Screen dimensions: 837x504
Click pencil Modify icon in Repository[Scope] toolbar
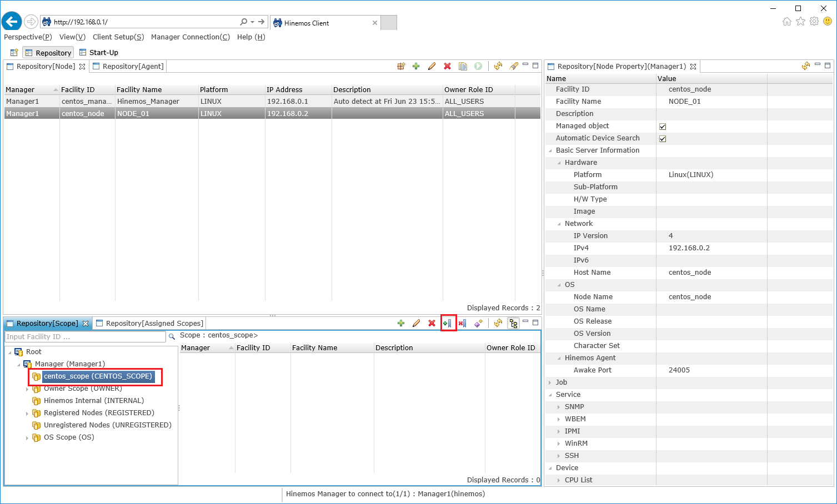pyautogui.click(x=416, y=323)
